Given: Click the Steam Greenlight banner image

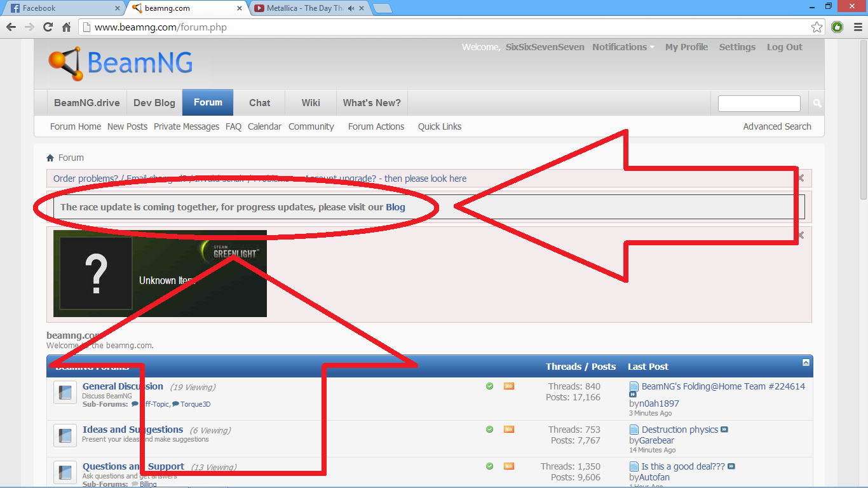Looking at the screenshot, I should [x=160, y=273].
